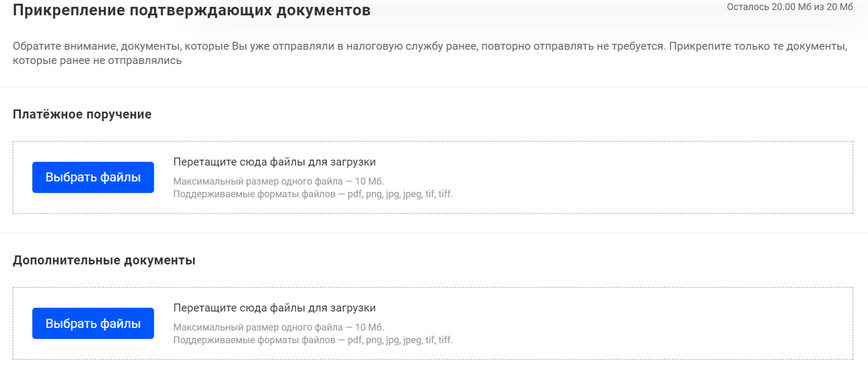
Task: Click the divider line above Платёжное поручение heading
Action: pos(434,86)
